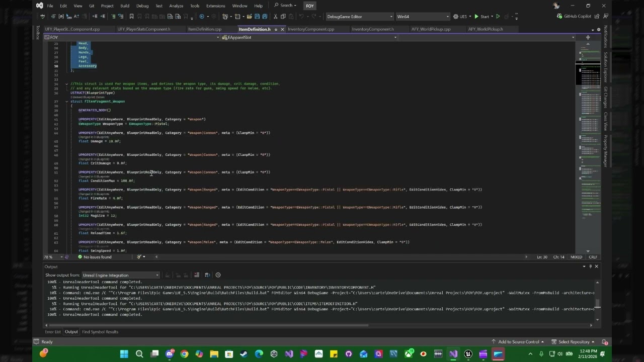The height and width of the screenshot is (362, 644).
Task: Open the document tab settings gear
Action: (598, 30)
